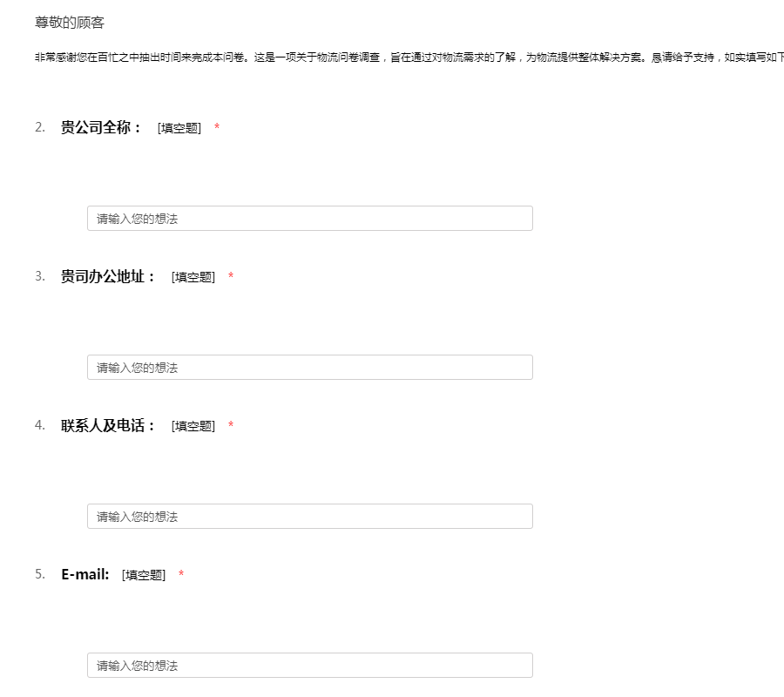784x697 pixels.
Task: Click the E-mail question label
Action: (85, 575)
